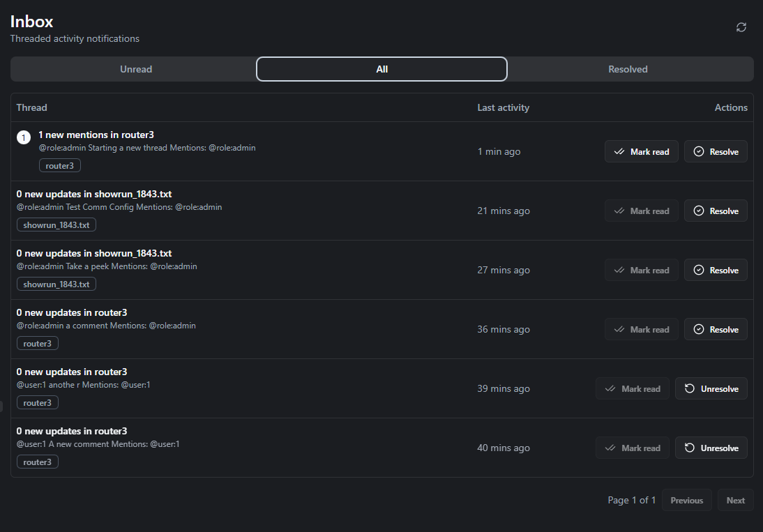Mark the 1 new mentions thread as read

642,151
